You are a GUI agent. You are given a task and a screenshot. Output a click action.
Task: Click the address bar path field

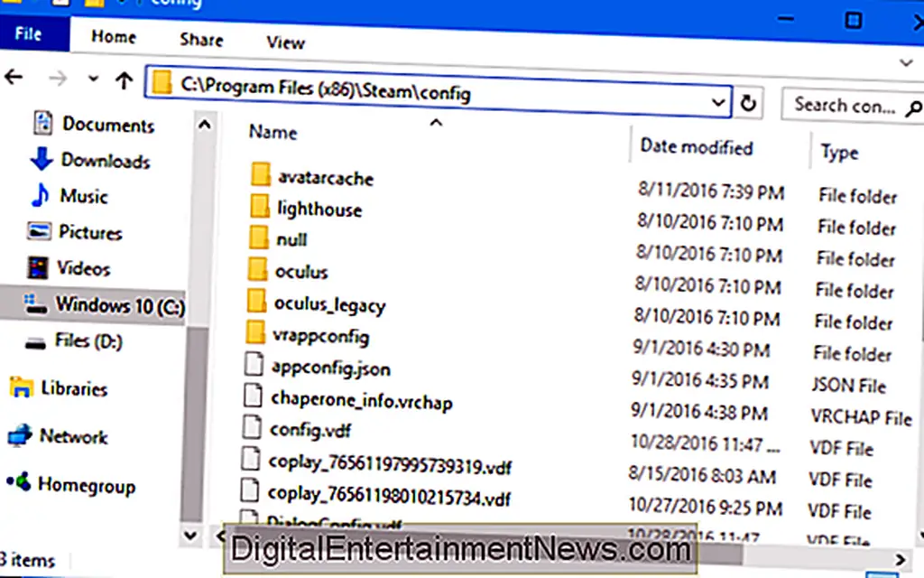[x=433, y=91]
